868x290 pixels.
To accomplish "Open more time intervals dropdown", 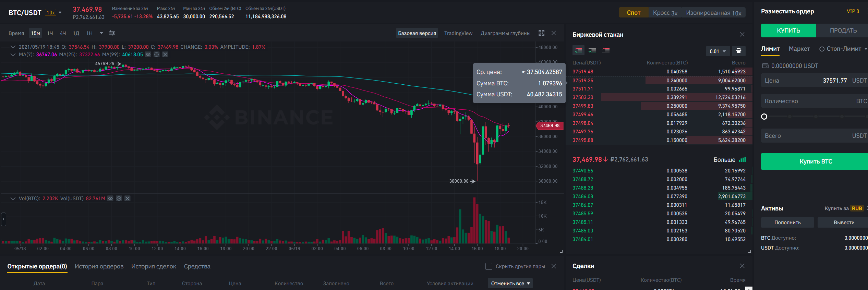I will pyautogui.click(x=101, y=33).
